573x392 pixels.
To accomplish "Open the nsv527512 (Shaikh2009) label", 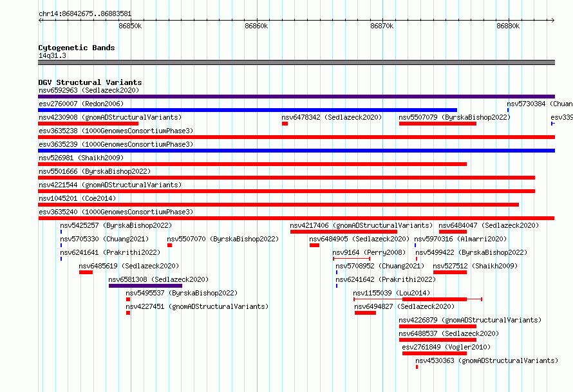I will 475,266.
